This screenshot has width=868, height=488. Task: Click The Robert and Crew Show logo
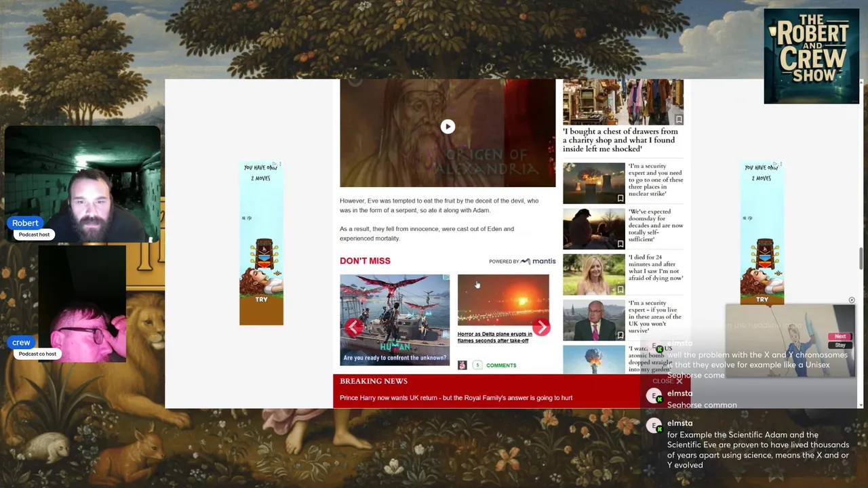click(812, 56)
